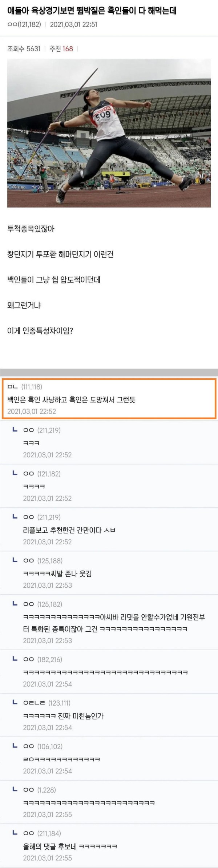
Task: Click the post title about 육상경기
Action: [x=92, y=10]
